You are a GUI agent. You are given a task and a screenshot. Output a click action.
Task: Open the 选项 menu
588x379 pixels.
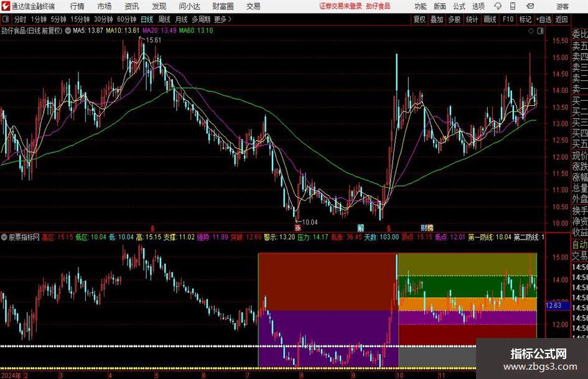[x=478, y=6]
